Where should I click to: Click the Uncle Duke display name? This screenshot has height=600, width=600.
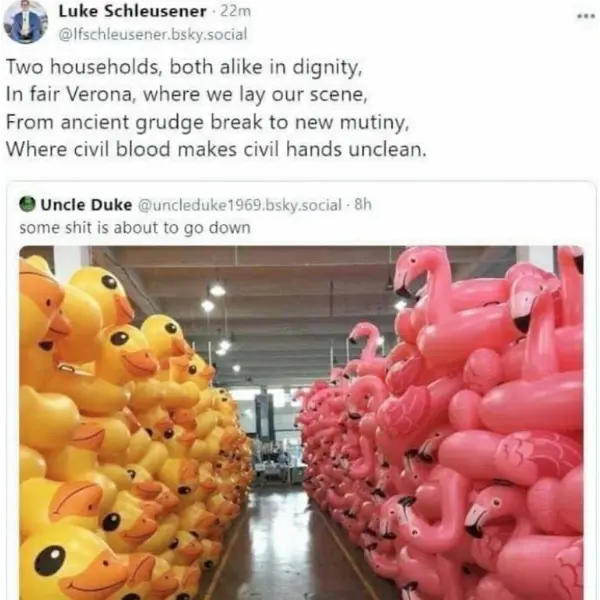click(86, 205)
